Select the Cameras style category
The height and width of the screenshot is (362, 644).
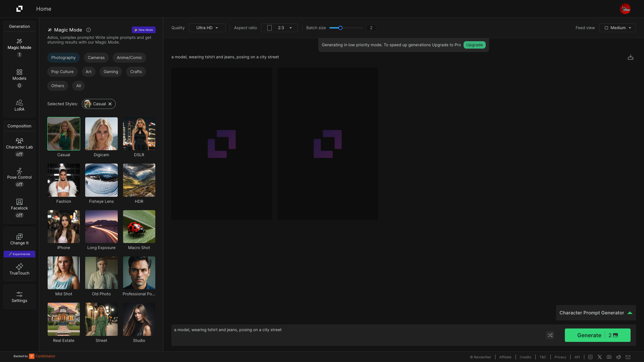[96, 58]
